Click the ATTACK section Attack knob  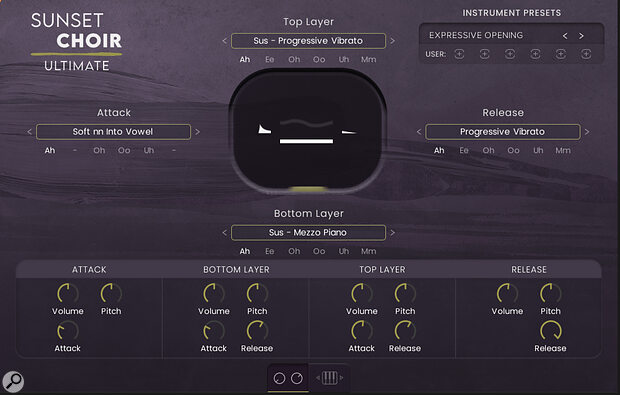click(x=68, y=331)
